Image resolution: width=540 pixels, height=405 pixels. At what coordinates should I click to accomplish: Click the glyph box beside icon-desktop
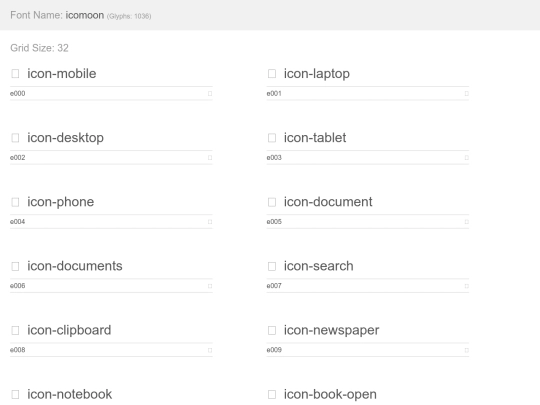[x=15, y=138]
